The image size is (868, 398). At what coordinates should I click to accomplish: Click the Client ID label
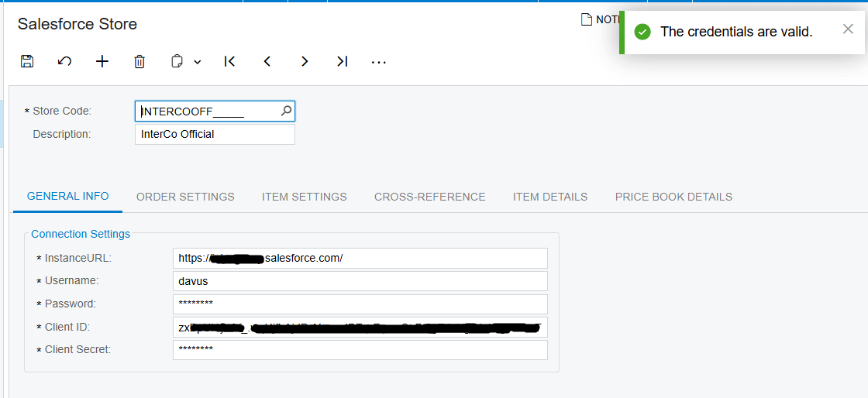(67, 328)
